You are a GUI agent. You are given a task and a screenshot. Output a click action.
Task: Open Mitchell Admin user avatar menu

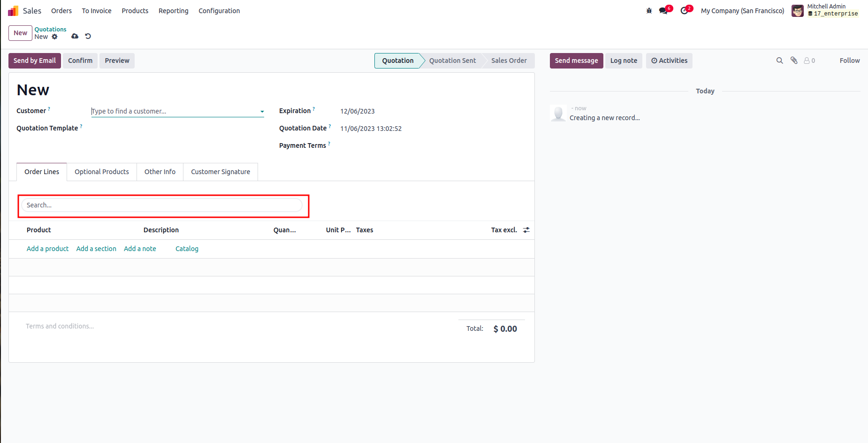coord(797,11)
